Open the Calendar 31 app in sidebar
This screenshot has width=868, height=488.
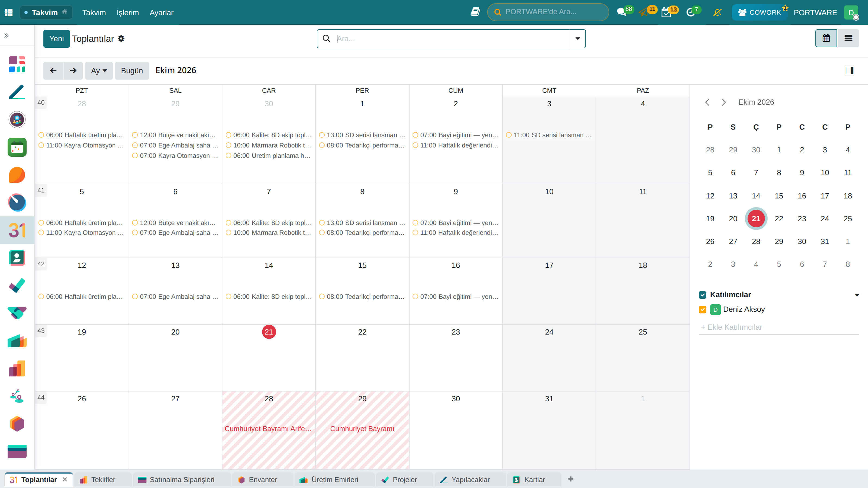pos(17,230)
